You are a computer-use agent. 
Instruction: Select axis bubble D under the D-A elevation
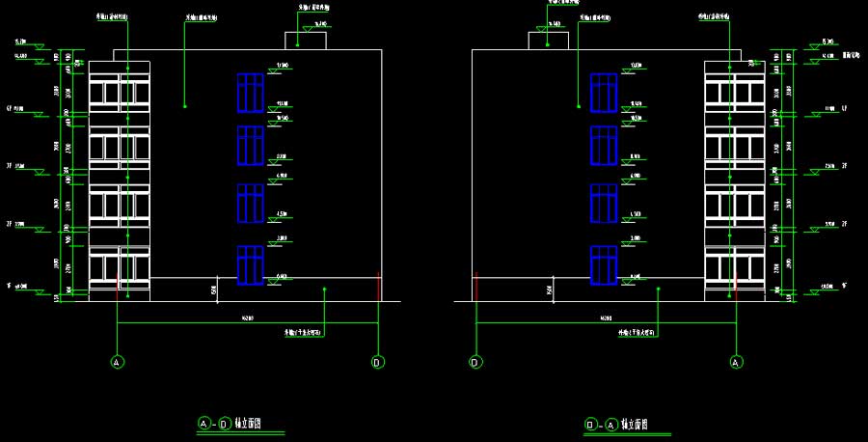[x=475, y=362]
